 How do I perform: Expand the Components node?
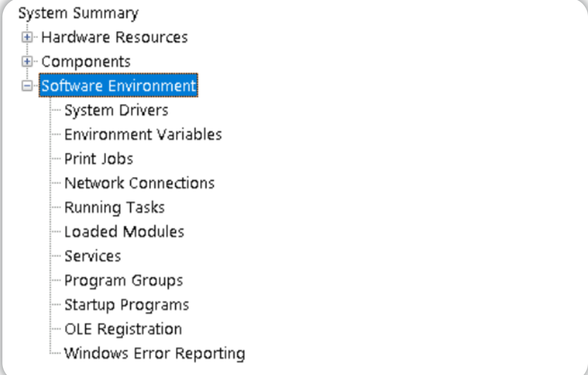point(27,61)
